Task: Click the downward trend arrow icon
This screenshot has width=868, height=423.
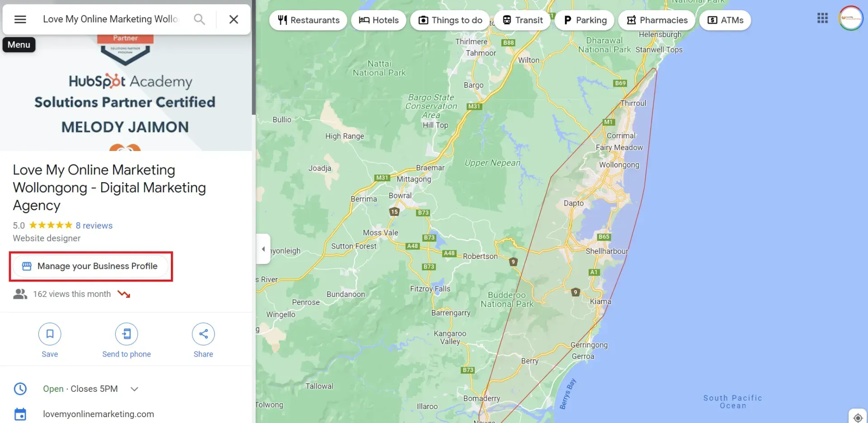Action: (124, 294)
